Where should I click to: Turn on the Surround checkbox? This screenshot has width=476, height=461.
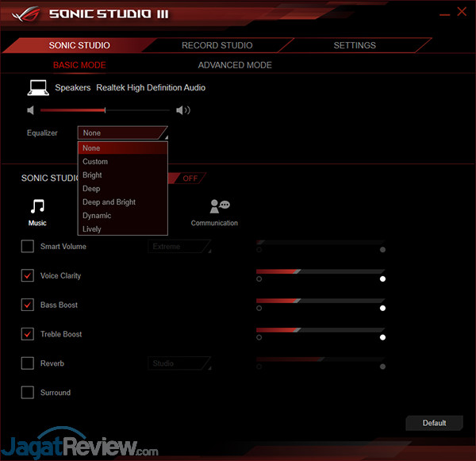pyautogui.click(x=28, y=393)
